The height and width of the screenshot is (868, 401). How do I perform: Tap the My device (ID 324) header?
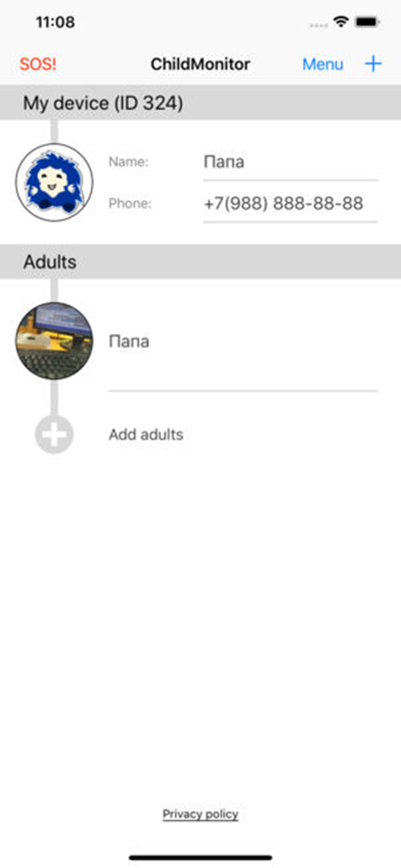click(103, 103)
